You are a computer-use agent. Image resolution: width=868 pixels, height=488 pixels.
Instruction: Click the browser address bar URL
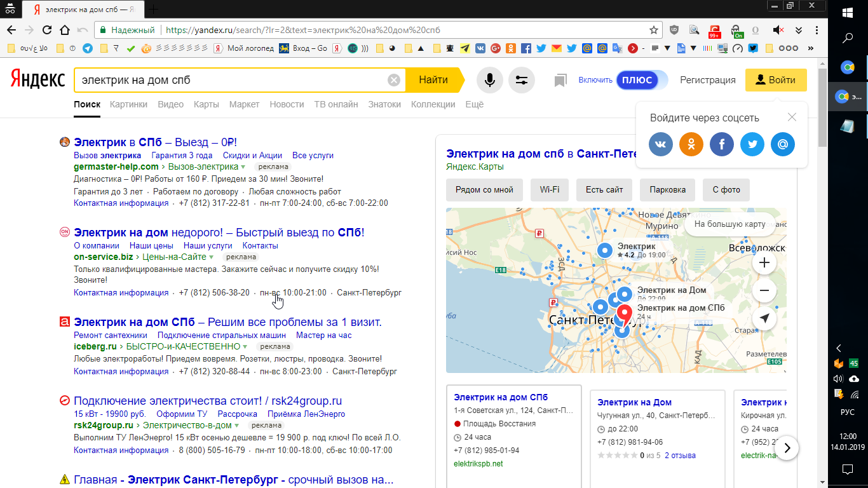click(302, 30)
